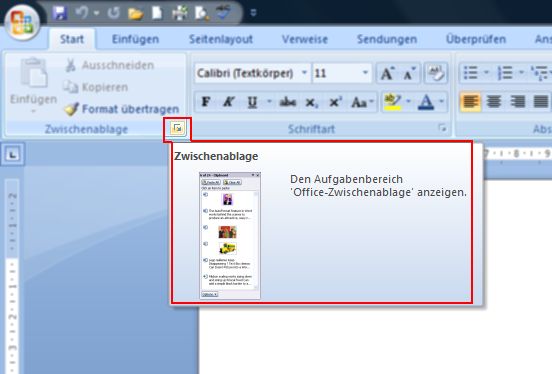
Task: Click the Calibri (Textkörper) font name box
Action: pyautogui.click(x=248, y=73)
